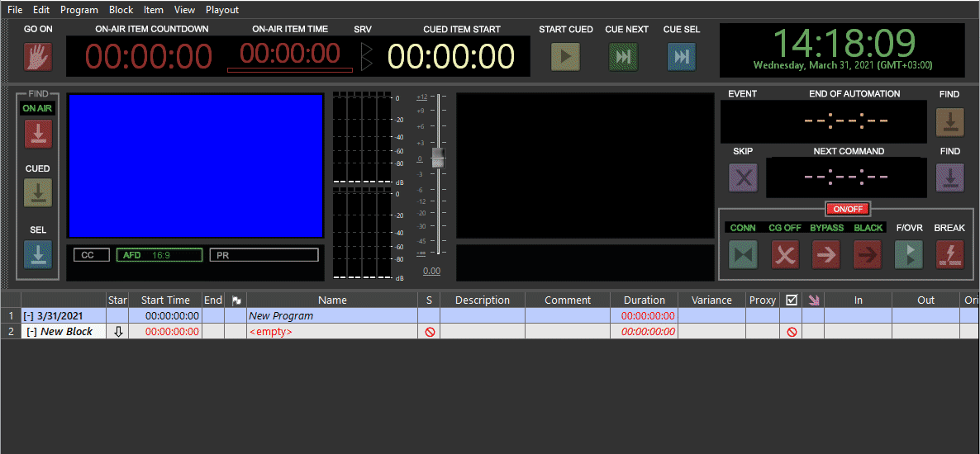Select the <empty> Name cell
Screen dimensions: 980x454
[x=331, y=332]
